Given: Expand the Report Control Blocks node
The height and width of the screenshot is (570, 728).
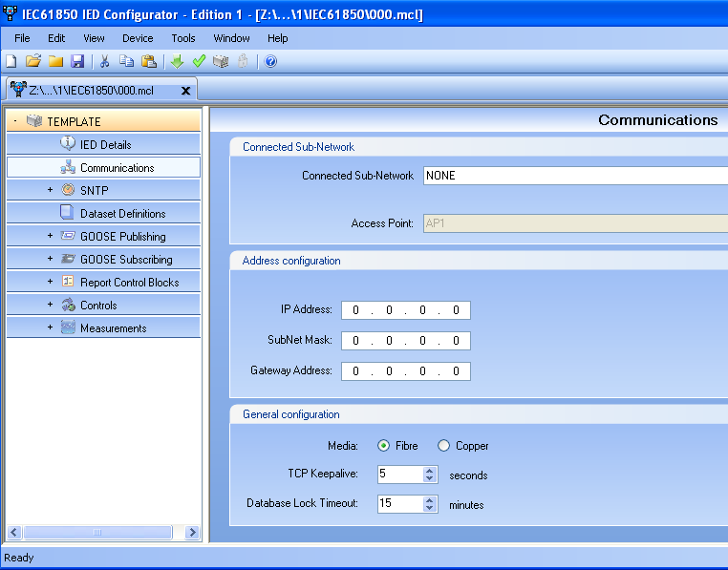Looking at the screenshot, I should (x=50, y=282).
